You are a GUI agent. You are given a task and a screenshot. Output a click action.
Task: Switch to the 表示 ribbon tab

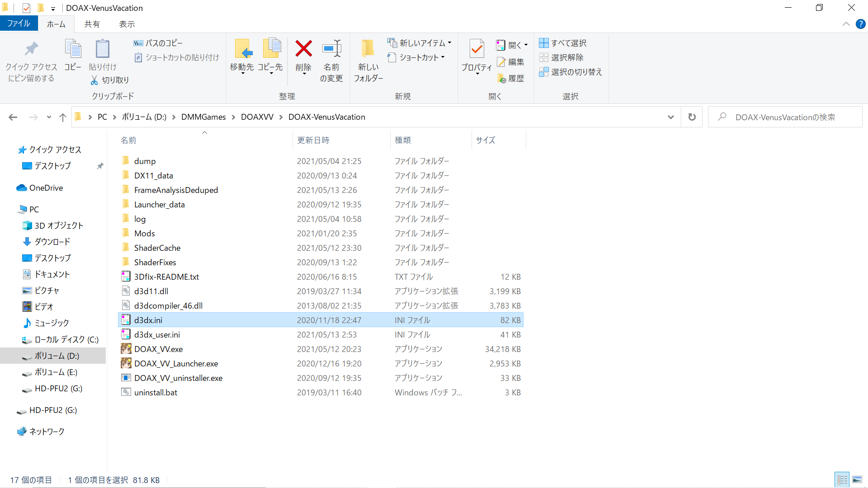[x=127, y=24]
